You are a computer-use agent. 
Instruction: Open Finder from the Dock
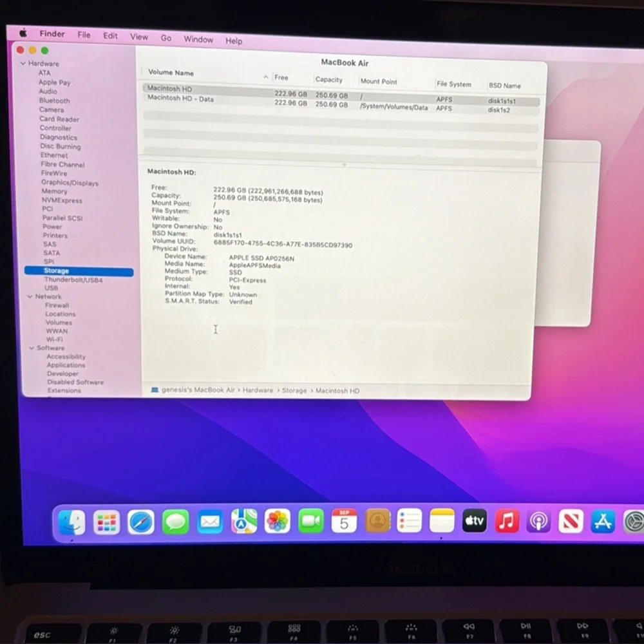72,522
